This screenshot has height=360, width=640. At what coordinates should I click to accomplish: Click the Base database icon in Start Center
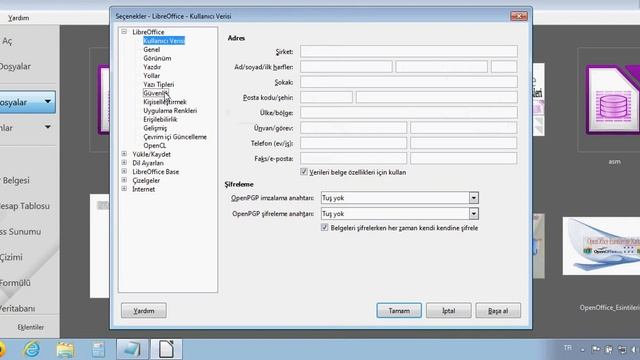click(612, 100)
